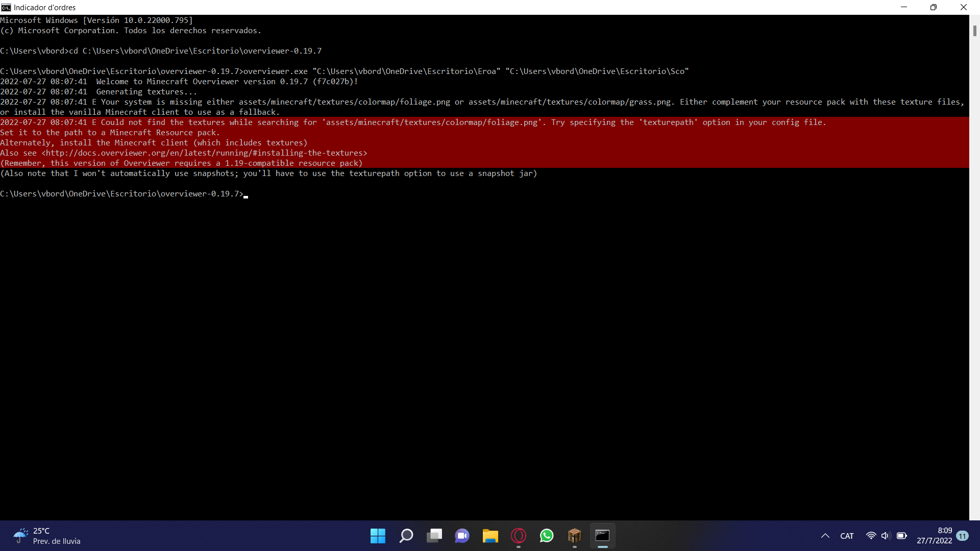Screen dimensions: 980x551
Task: Open Wi-Fi network quick settings
Action: tap(871, 536)
